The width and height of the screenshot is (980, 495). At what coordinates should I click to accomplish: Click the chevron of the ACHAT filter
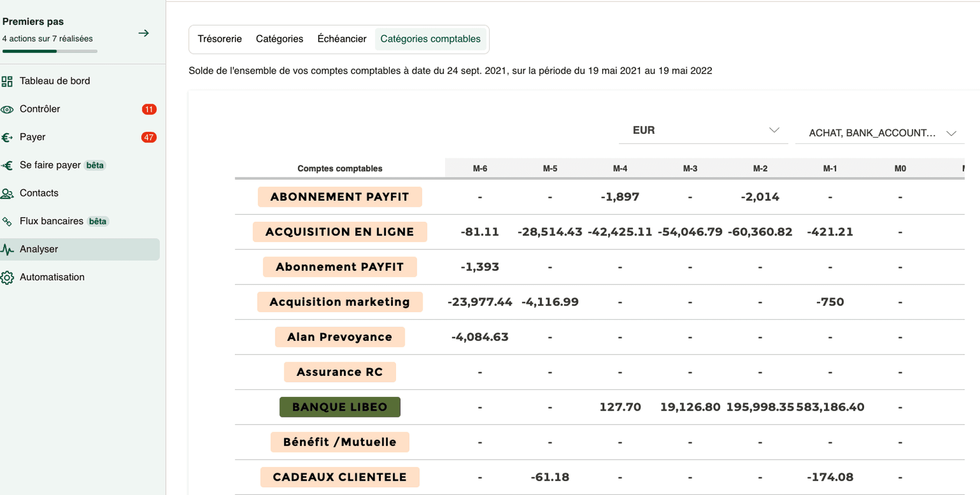pos(951,133)
